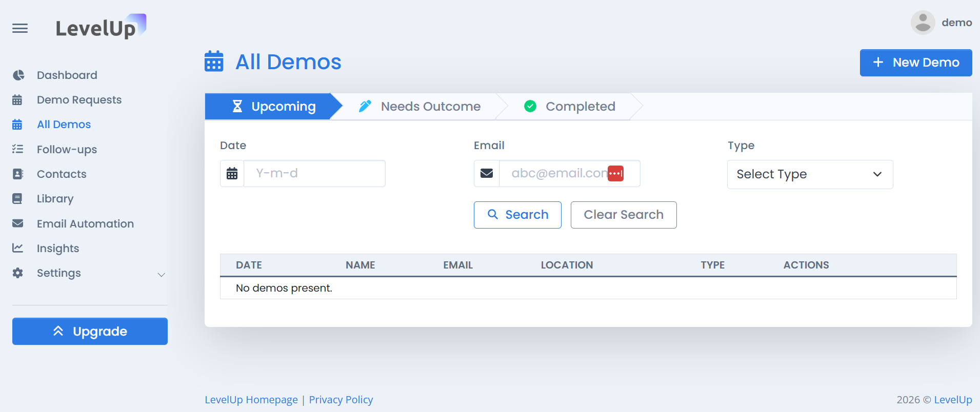The height and width of the screenshot is (412, 980).
Task: Switch to the Completed tab
Action: [569, 106]
